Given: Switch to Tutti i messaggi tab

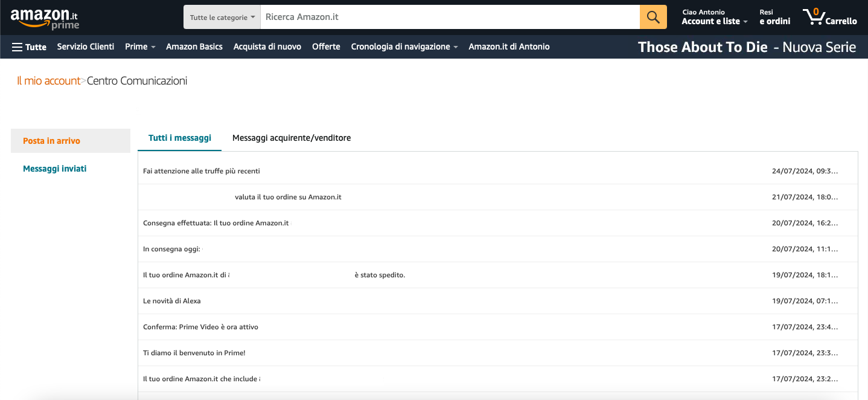Looking at the screenshot, I should (180, 138).
